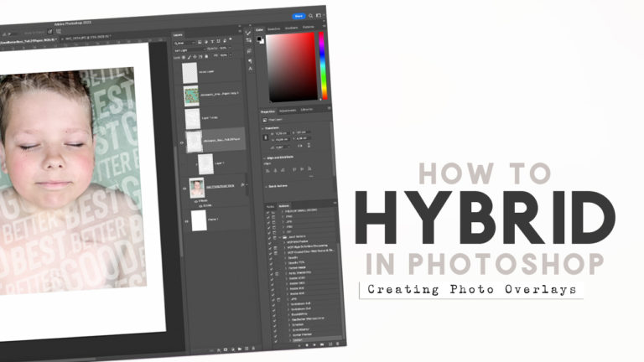Collapse the Transform section in Properties
Viewport: 644px width, 362px height.
pos(262,128)
